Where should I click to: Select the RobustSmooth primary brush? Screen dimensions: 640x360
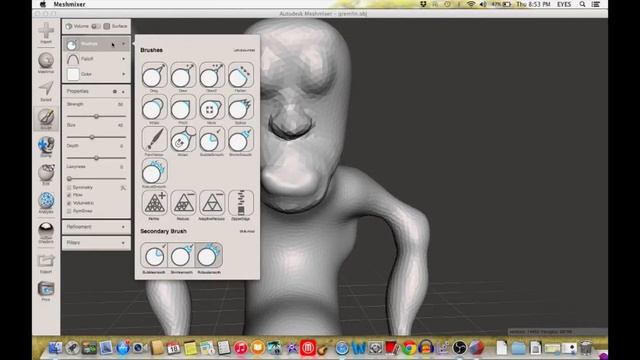point(154,171)
